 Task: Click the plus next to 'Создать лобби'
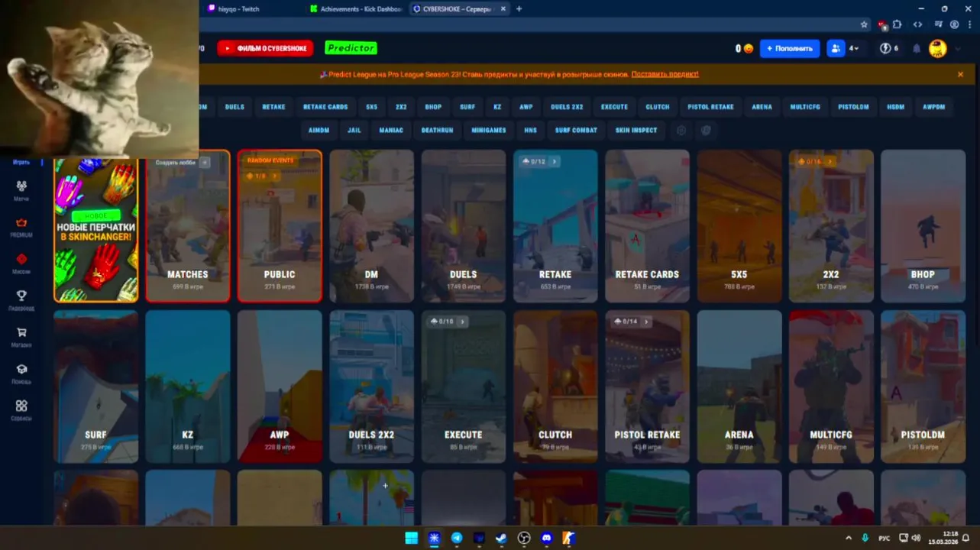(205, 162)
